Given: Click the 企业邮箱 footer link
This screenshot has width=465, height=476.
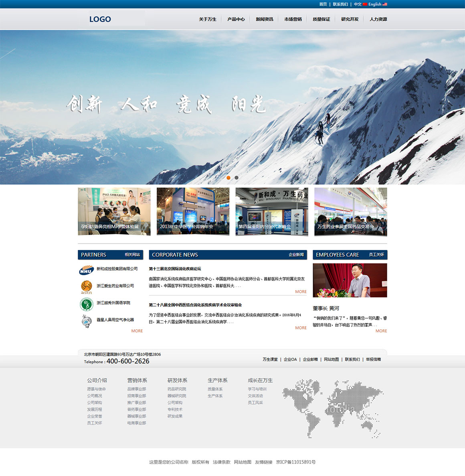Looking at the screenshot, I should (310, 359).
